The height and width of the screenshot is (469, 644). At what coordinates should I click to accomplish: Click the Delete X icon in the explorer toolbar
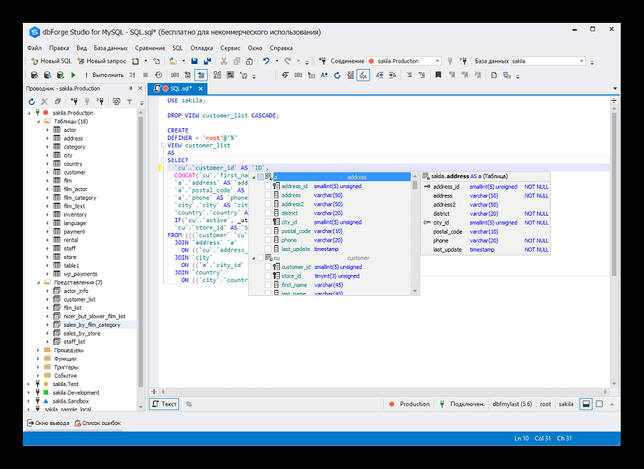point(44,101)
